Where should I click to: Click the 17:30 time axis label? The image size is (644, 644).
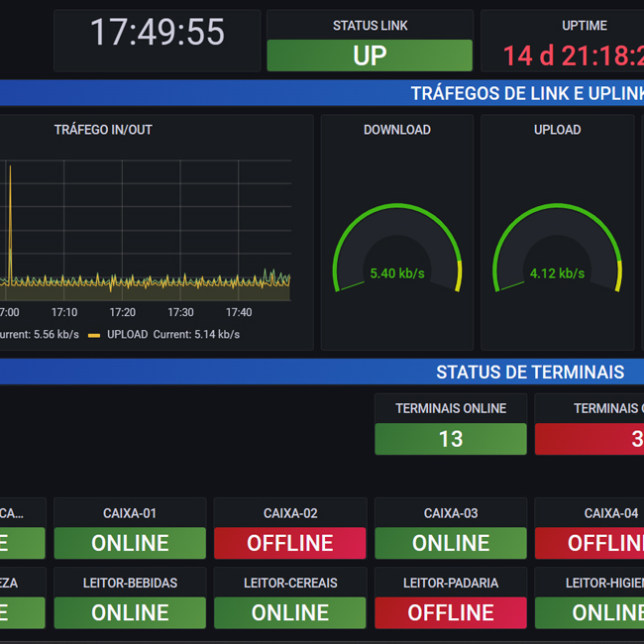point(180,312)
